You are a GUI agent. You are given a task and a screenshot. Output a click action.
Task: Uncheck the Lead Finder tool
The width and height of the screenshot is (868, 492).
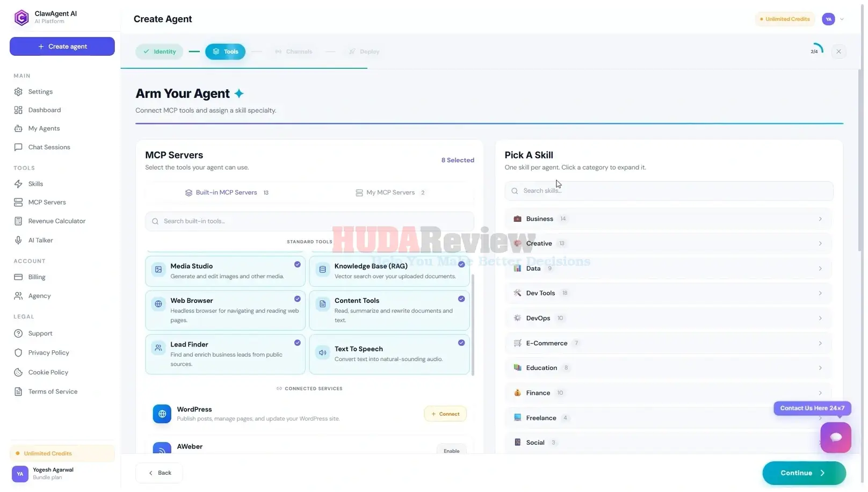tap(298, 343)
